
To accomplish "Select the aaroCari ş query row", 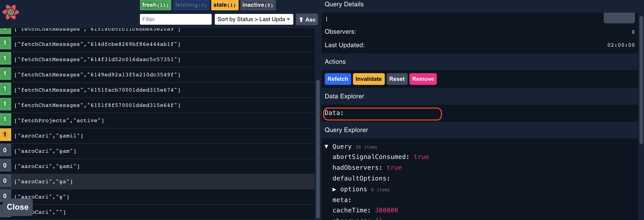I will (x=157, y=197).
